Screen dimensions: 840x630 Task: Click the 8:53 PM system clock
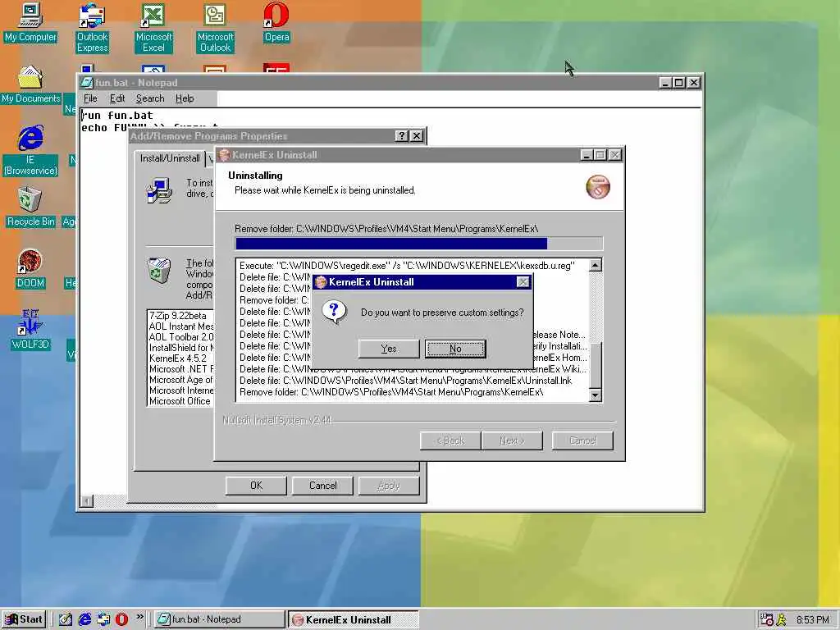tap(812, 620)
